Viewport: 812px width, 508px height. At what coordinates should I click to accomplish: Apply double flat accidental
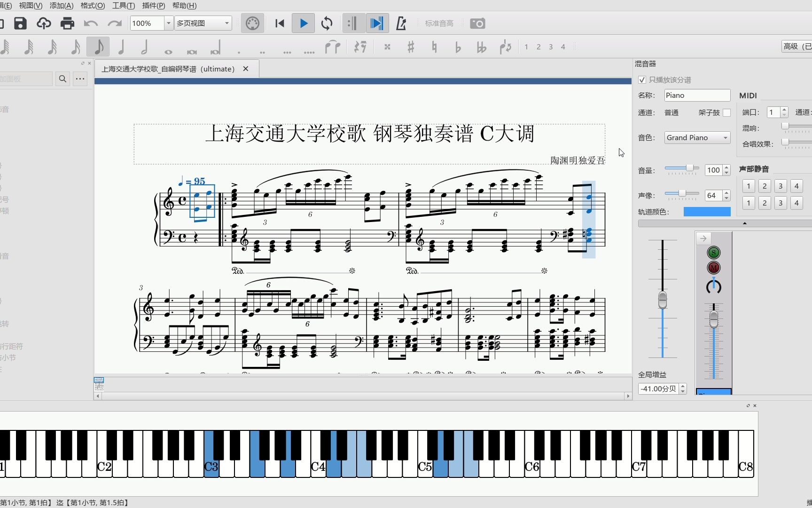tap(481, 47)
